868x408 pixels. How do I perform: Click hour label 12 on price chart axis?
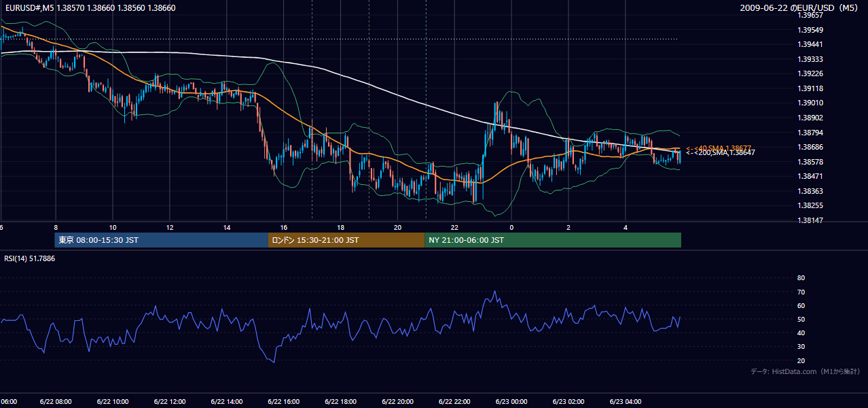(x=170, y=227)
